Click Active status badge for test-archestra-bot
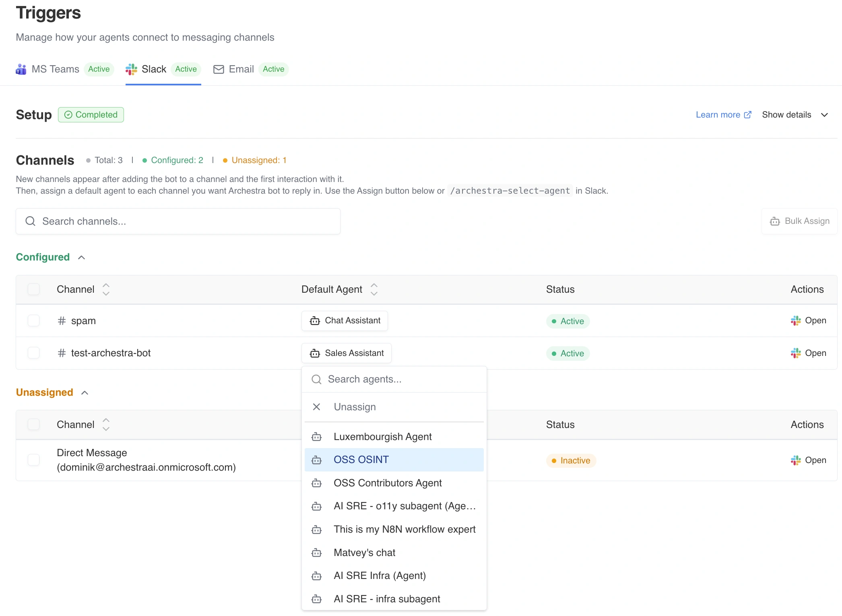 [568, 353]
